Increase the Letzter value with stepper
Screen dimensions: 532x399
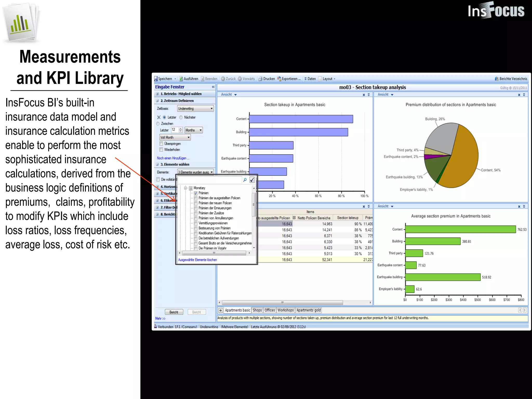pyautogui.click(x=181, y=129)
